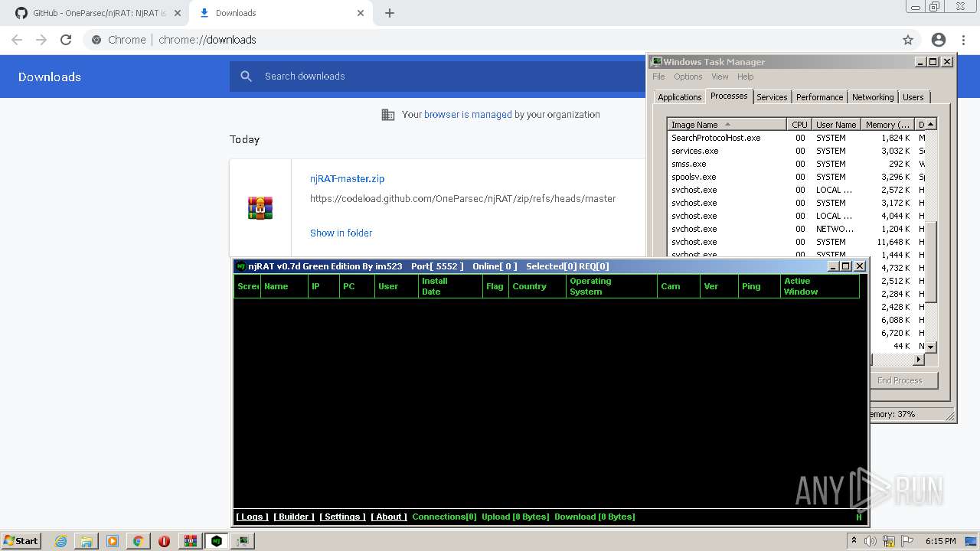The width and height of the screenshot is (980, 551).
Task: Open the network tray icon
Action: (889, 541)
